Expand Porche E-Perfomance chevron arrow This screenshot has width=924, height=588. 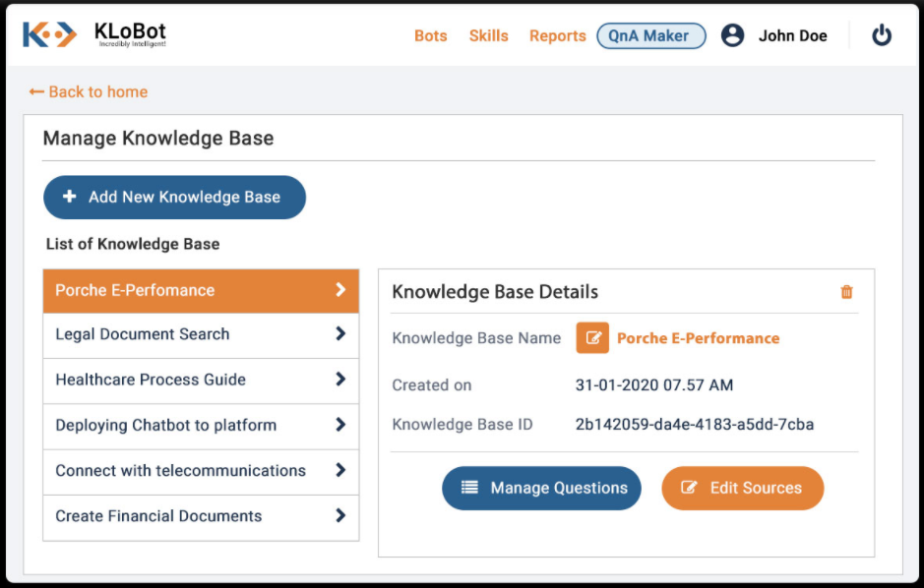[x=340, y=290]
